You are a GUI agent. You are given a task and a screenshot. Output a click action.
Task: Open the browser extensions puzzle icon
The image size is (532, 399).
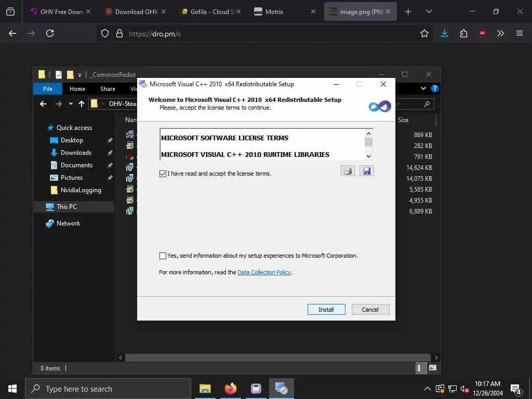coord(463,33)
